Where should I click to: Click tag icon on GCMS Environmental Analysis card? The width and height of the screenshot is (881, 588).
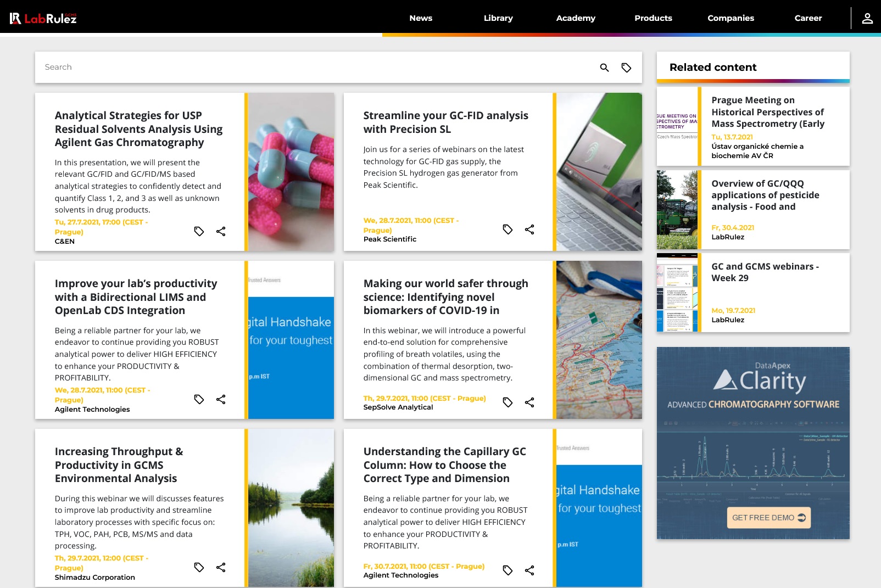click(199, 567)
